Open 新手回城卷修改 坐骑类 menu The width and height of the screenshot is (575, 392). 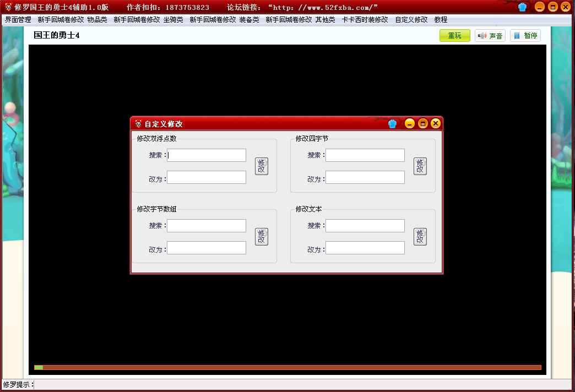tap(148, 20)
